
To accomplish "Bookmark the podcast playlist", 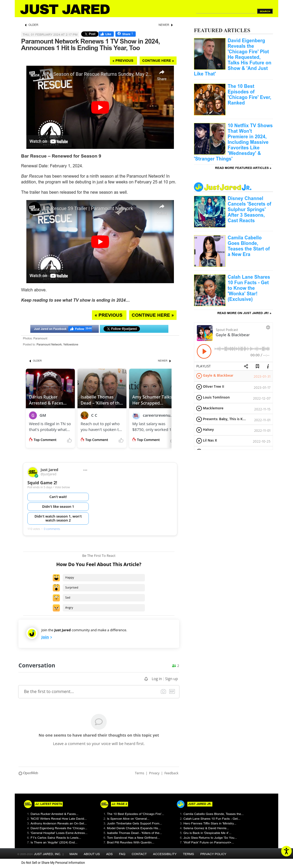I will (257, 366).
